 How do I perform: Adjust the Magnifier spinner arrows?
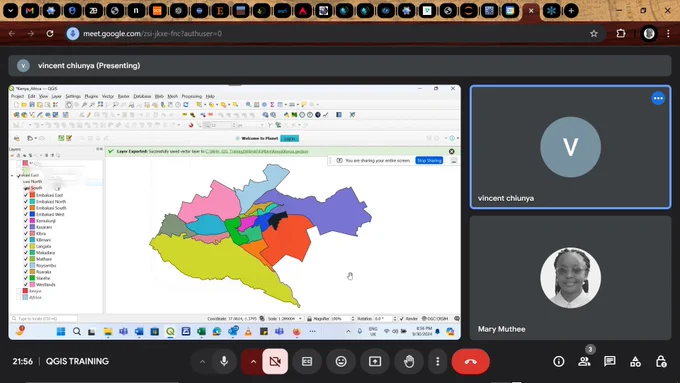[353, 319]
